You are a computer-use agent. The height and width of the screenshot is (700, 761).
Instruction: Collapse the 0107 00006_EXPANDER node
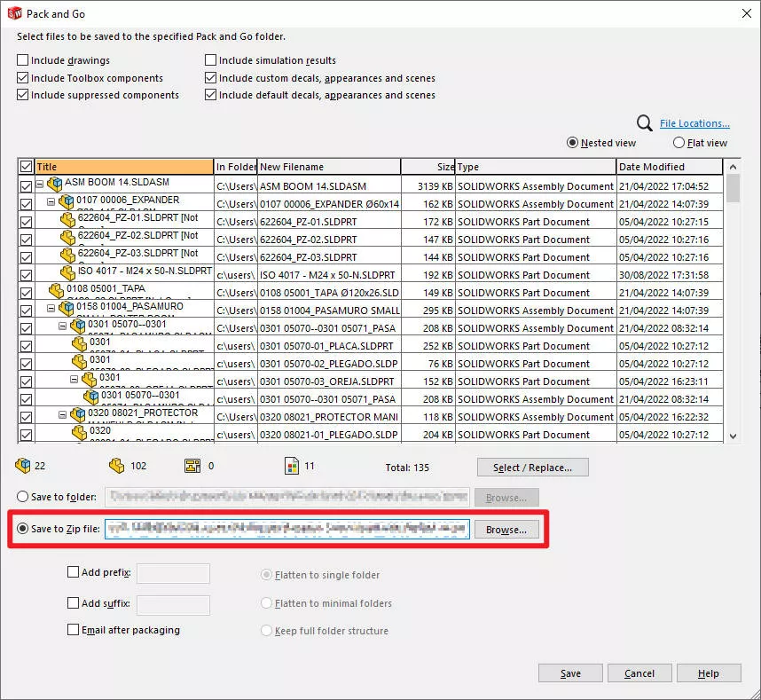pyautogui.click(x=52, y=203)
